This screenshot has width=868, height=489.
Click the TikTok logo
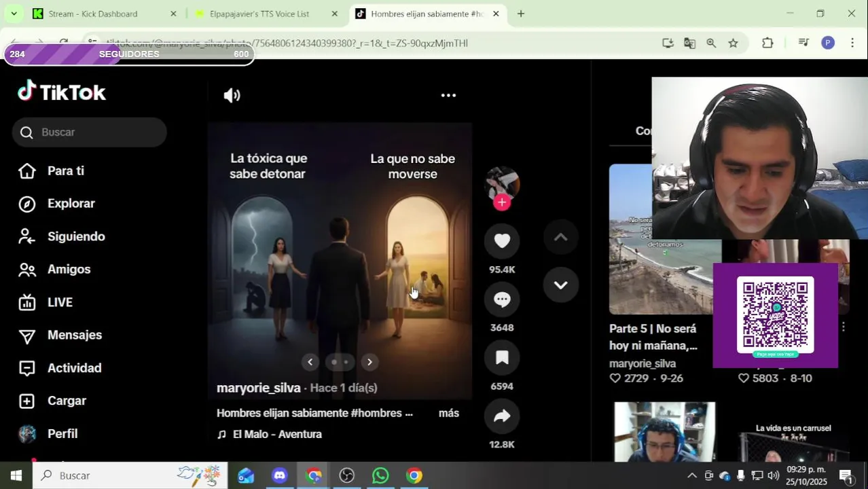click(62, 92)
